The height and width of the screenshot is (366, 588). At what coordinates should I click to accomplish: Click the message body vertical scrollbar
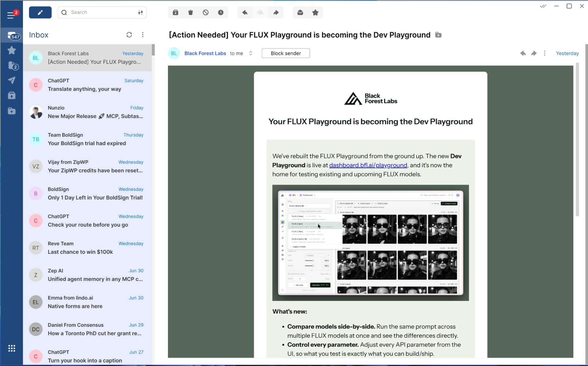click(x=577, y=140)
